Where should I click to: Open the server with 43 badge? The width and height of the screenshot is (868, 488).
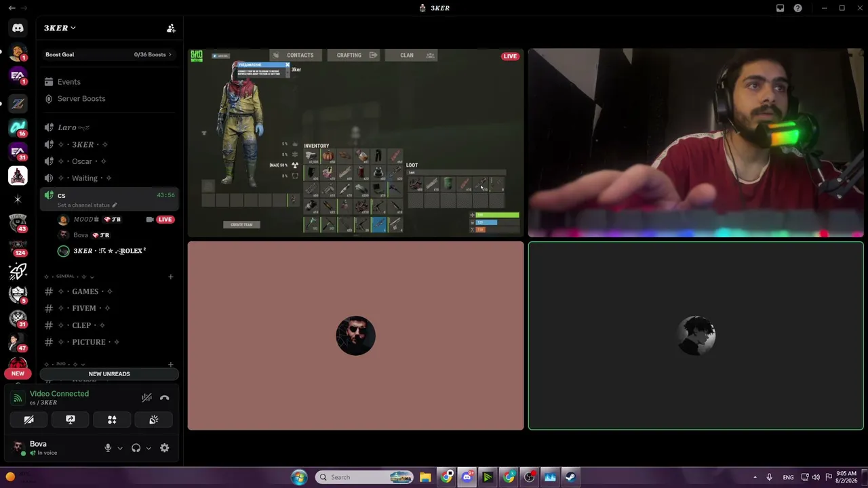click(x=18, y=223)
